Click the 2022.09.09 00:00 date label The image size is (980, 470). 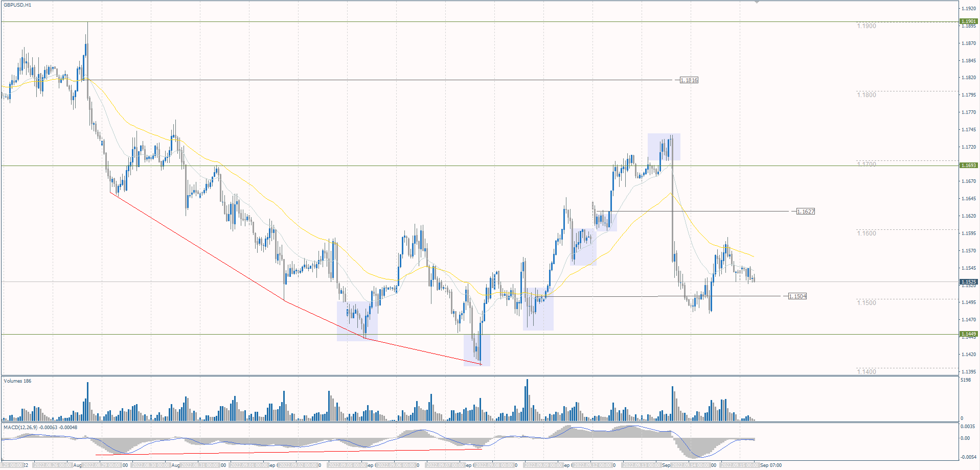(x=544, y=465)
